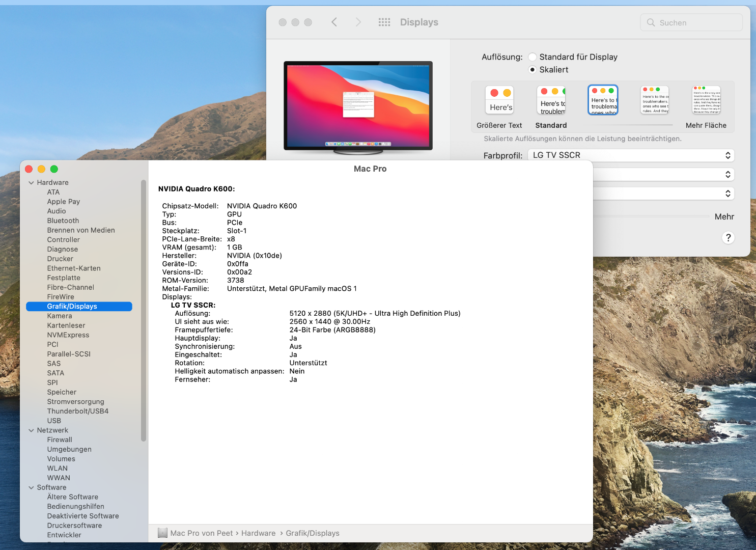Click Mac Pro von Peet in path bar
756x550 pixels.
(202, 533)
